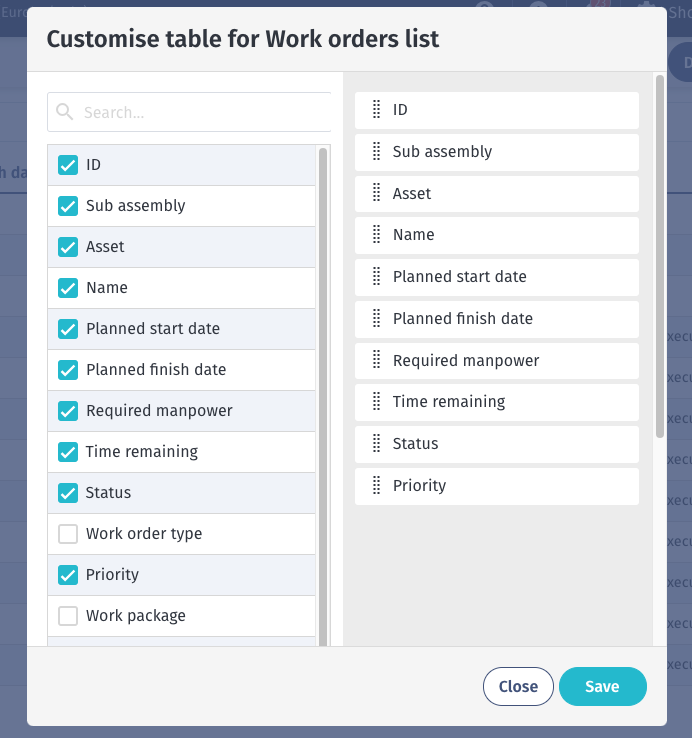
Task: Select the Planned finish date ordered item
Action: click(x=497, y=319)
